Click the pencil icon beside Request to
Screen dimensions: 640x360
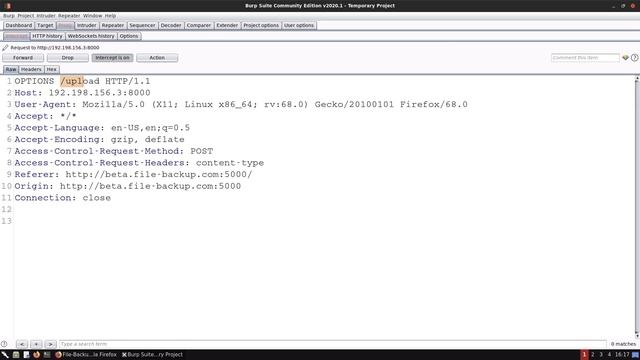point(5,47)
